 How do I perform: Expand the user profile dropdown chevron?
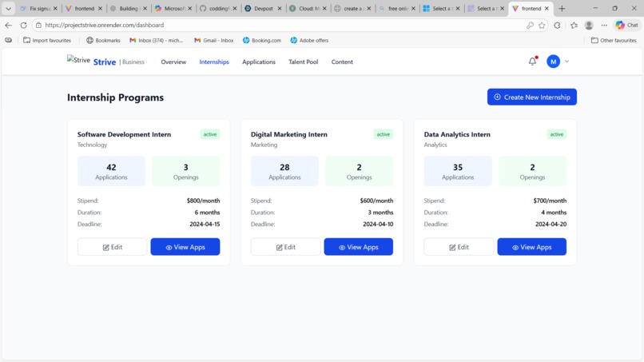pos(566,62)
